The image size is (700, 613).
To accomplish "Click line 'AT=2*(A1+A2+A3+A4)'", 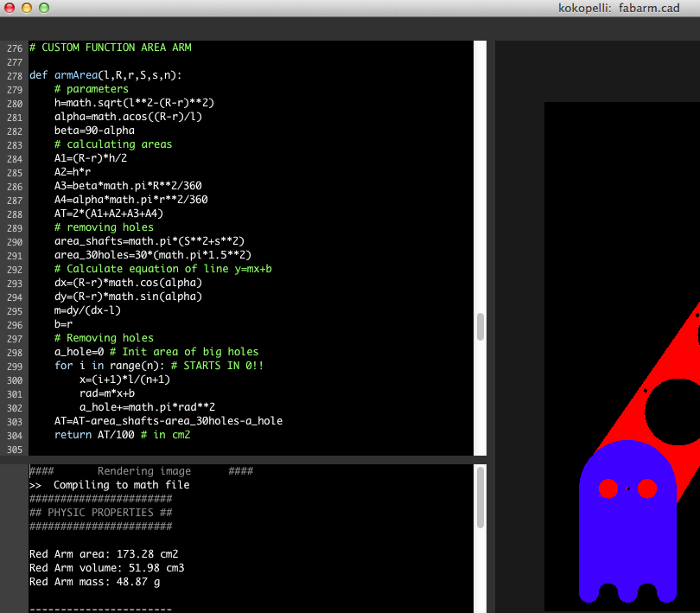I will point(109,214).
